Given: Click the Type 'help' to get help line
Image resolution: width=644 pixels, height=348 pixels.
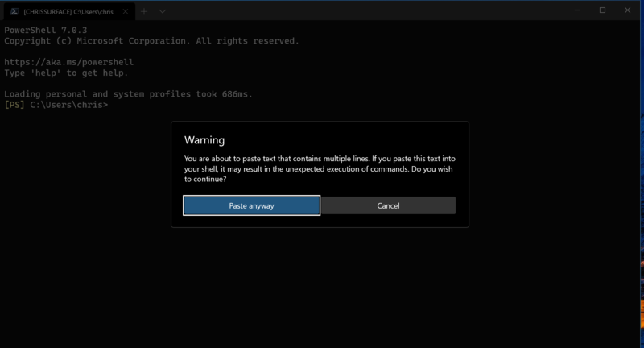Looking at the screenshot, I should tap(66, 73).
